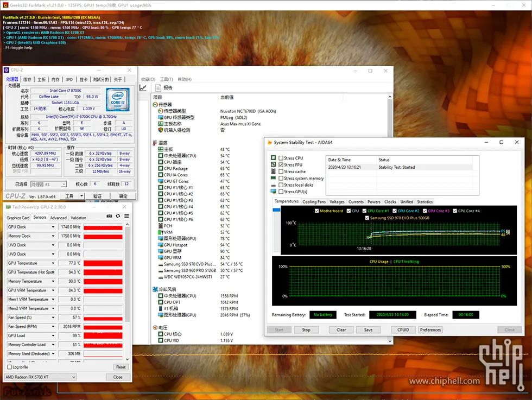Open GPU-Z Advanced tab
The width and height of the screenshot is (532, 400).
tap(59, 218)
